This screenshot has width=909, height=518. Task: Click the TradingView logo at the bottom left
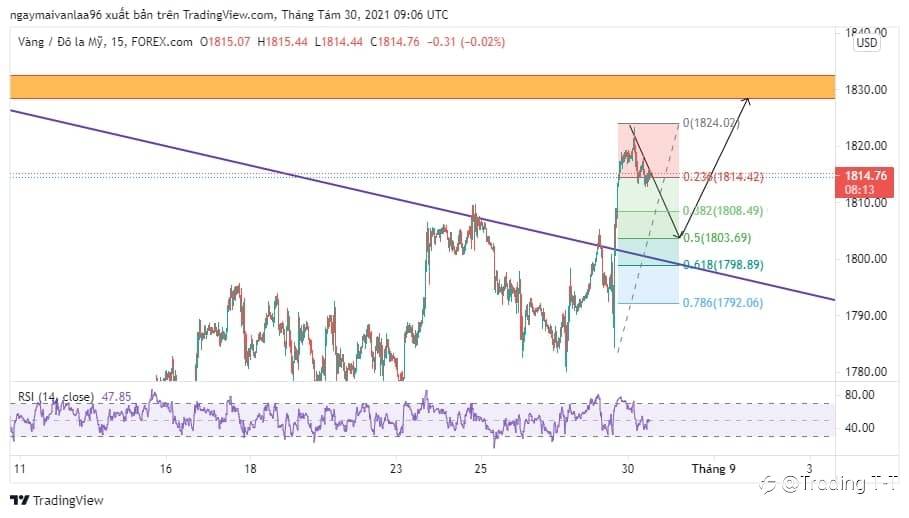56,501
